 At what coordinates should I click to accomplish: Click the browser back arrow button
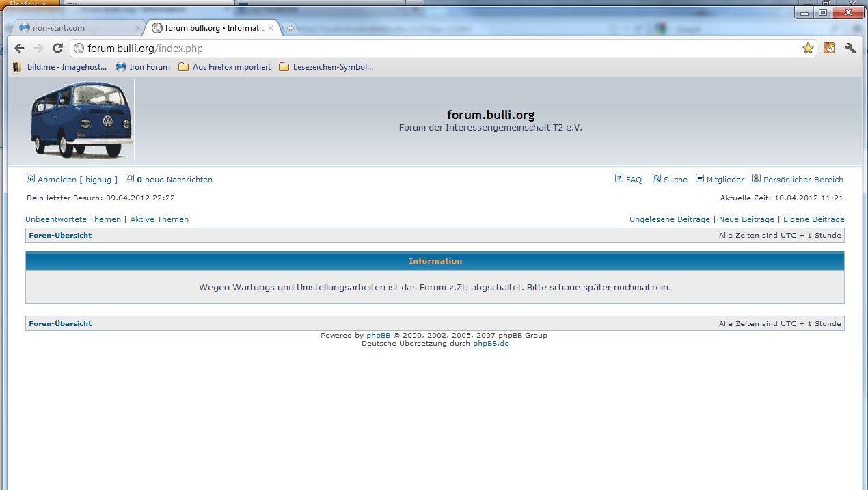pyautogui.click(x=19, y=48)
